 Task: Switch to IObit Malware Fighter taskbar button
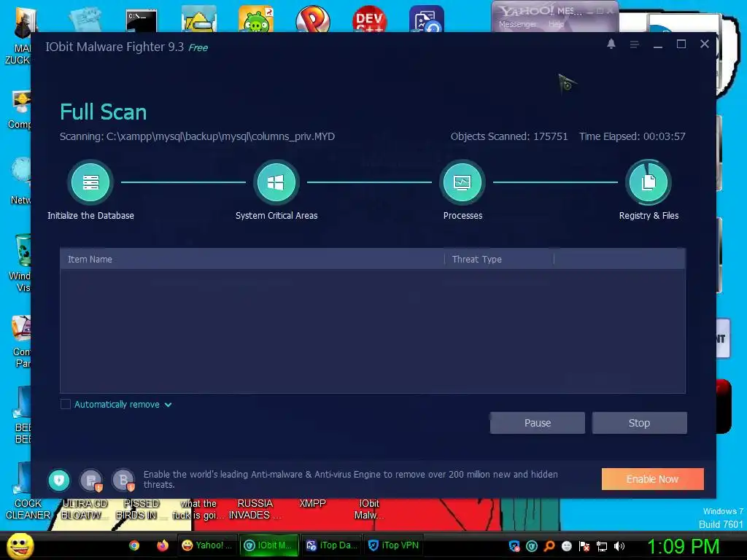pyautogui.click(x=268, y=545)
